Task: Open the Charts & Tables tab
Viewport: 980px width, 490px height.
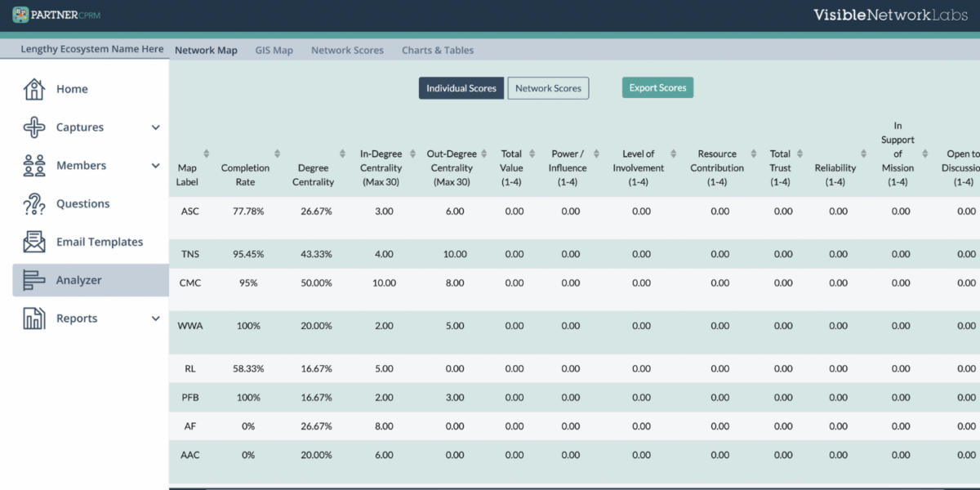Action: (x=438, y=50)
